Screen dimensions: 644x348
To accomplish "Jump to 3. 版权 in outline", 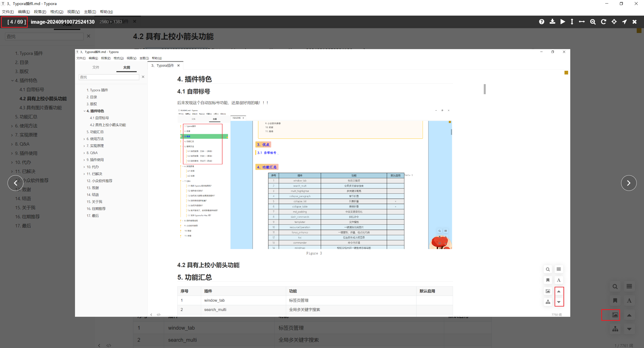I will pos(22,72).
